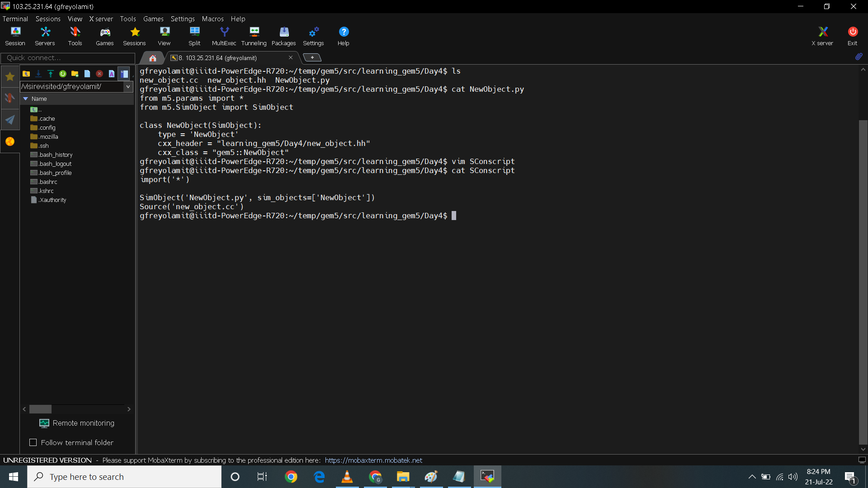This screenshot has height=488, width=868.
Task: Click the refresh folder icon in SFTP browser
Action: [x=63, y=74]
